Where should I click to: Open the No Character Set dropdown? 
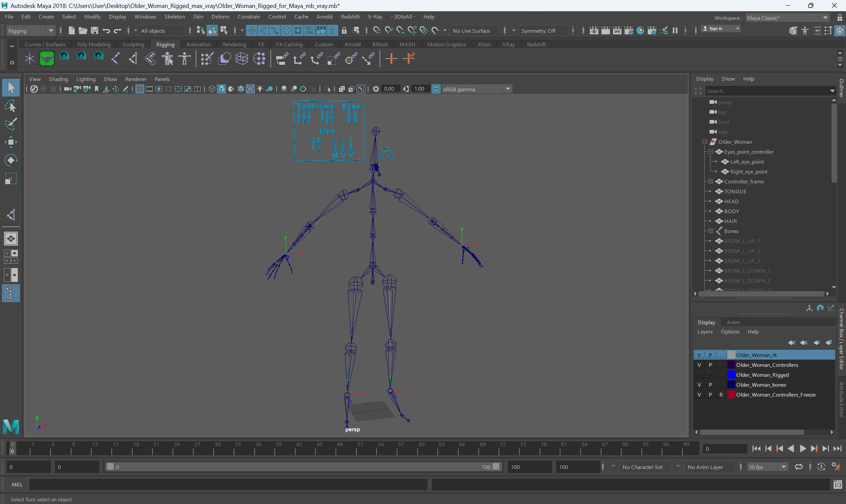pyautogui.click(x=613, y=466)
